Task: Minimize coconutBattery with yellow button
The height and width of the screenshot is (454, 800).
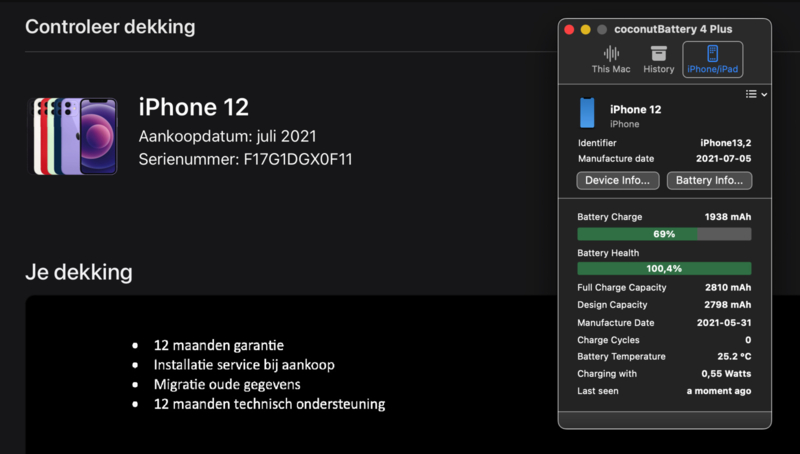Action: pyautogui.click(x=586, y=30)
